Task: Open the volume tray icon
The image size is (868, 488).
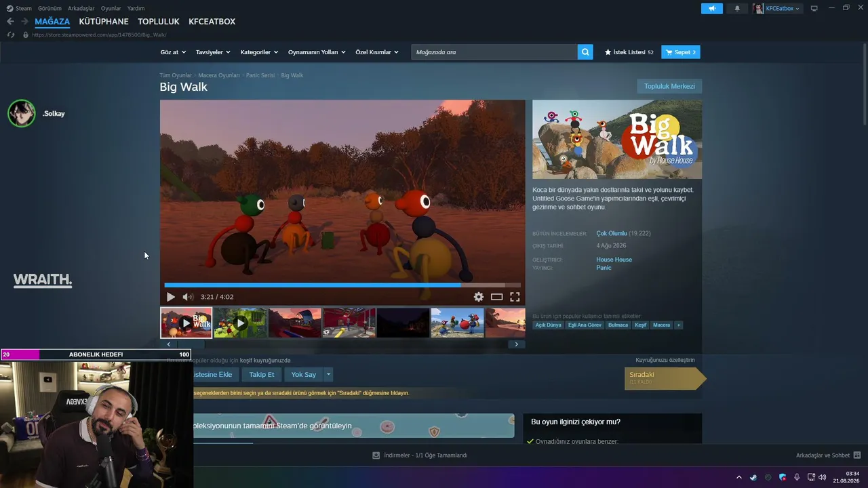Action: [x=823, y=477]
